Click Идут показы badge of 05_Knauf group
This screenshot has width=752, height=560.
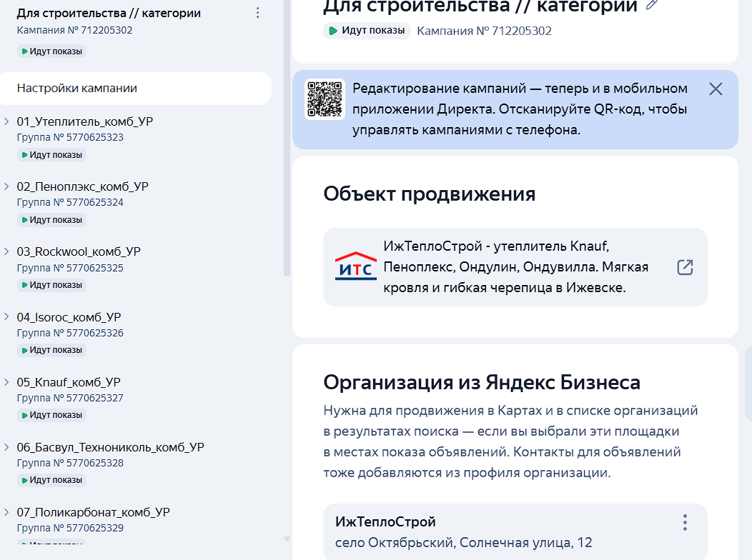pyautogui.click(x=51, y=415)
